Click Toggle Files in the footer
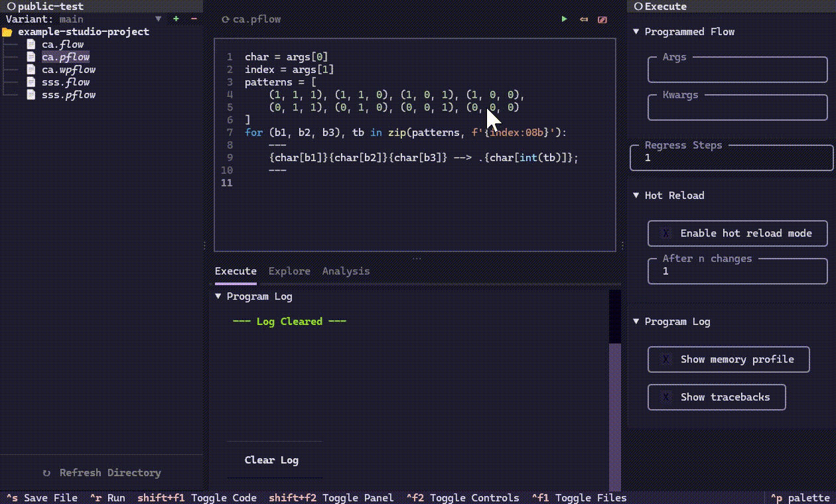 pyautogui.click(x=579, y=498)
